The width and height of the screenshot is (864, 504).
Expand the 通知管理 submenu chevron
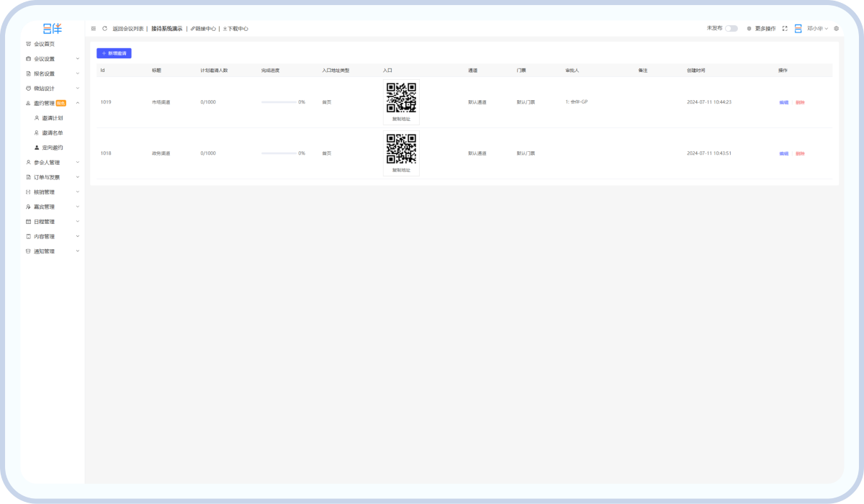[x=78, y=251]
